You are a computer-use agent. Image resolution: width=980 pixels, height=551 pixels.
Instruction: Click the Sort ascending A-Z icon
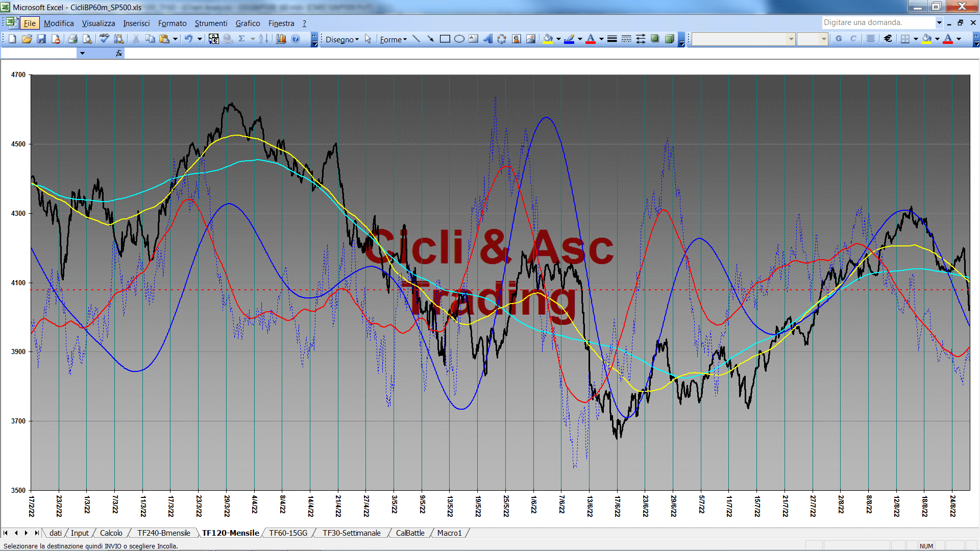click(263, 39)
